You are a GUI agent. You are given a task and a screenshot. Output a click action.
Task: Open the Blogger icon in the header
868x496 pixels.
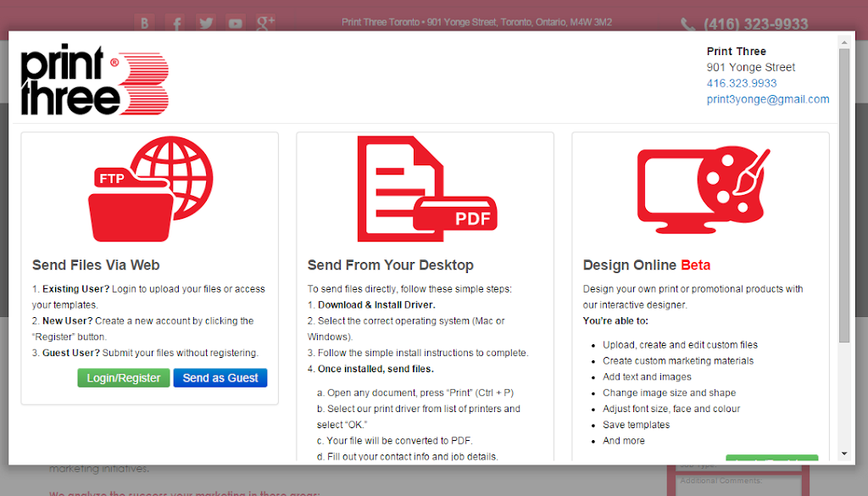144,23
